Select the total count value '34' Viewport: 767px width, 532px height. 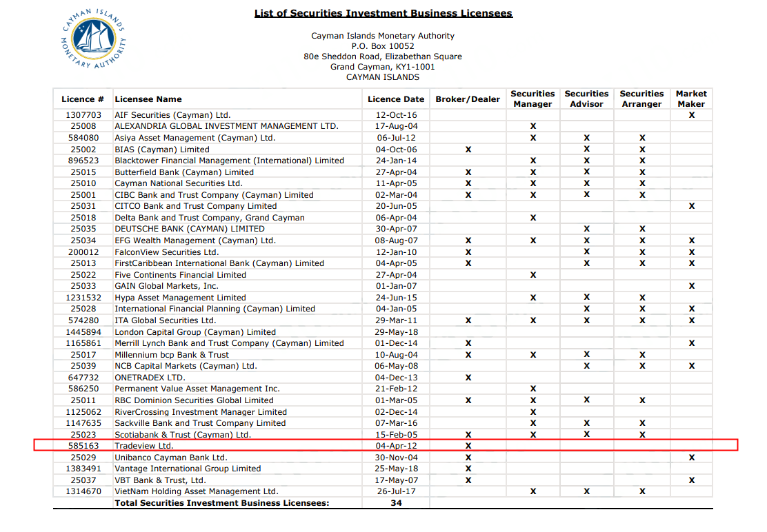[396, 503]
